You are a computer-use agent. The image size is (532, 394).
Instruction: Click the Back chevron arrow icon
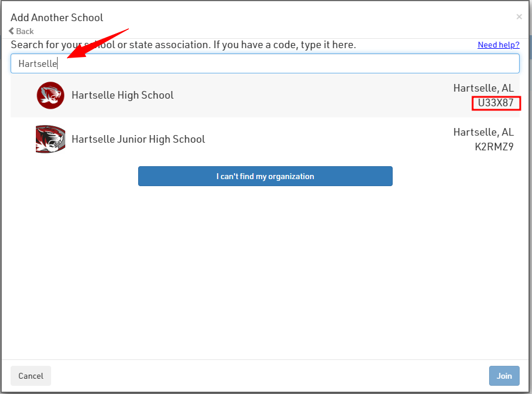(x=12, y=31)
